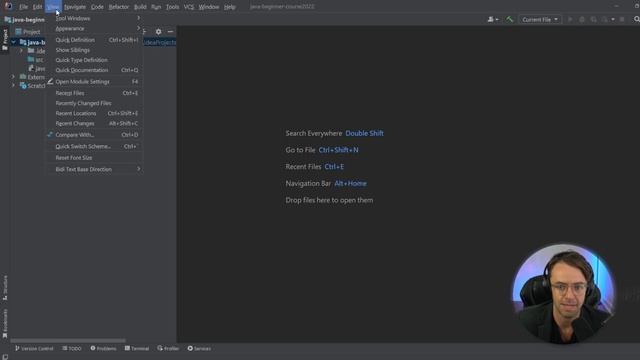This screenshot has height=360, width=640.
Task: Open the File menu
Action: [x=23, y=7]
